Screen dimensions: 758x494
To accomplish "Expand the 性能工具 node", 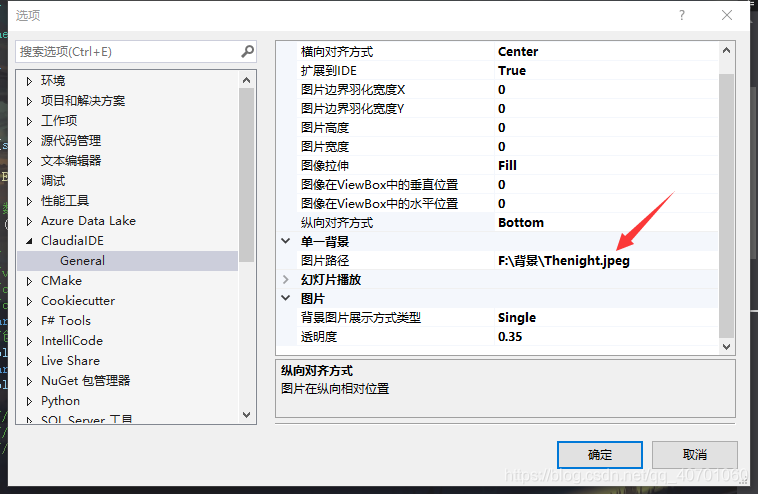I will click(29, 201).
